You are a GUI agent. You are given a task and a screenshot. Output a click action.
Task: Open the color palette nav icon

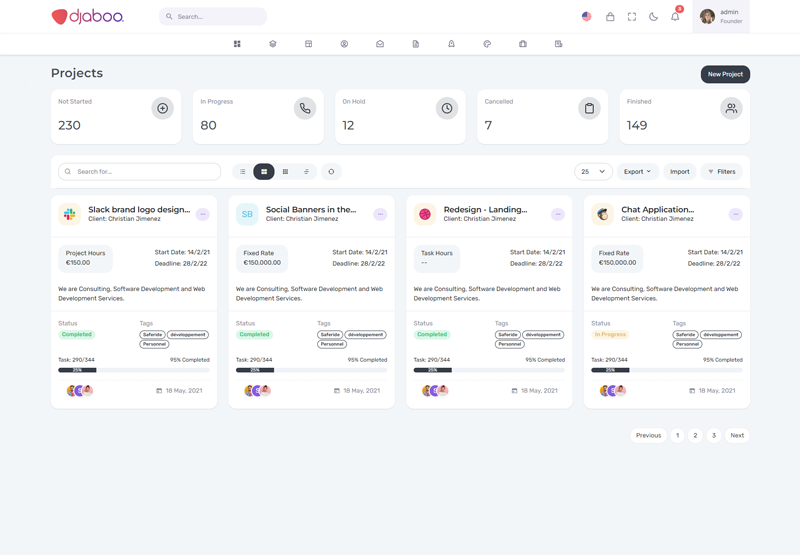487,44
